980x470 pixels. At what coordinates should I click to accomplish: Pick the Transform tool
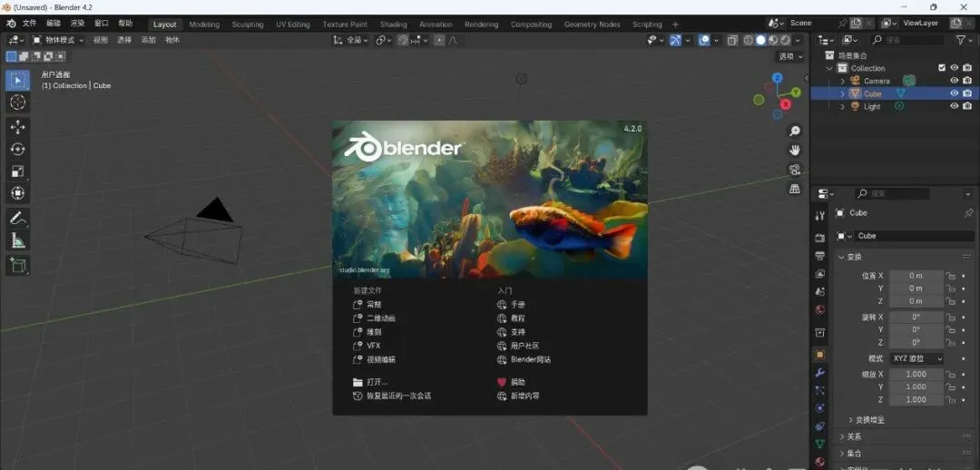(17, 192)
